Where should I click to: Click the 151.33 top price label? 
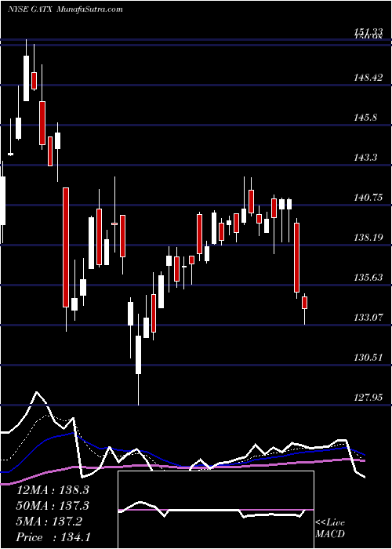(x=368, y=31)
